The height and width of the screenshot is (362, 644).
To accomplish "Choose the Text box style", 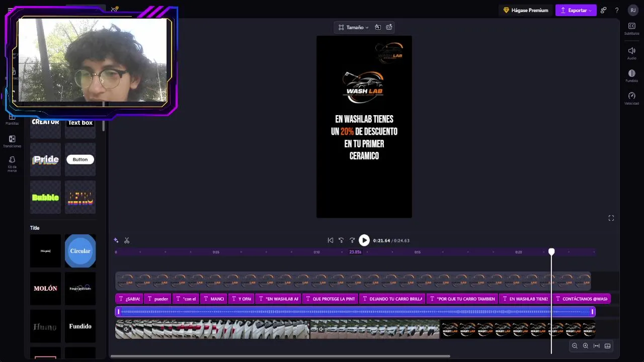I will [80, 128].
